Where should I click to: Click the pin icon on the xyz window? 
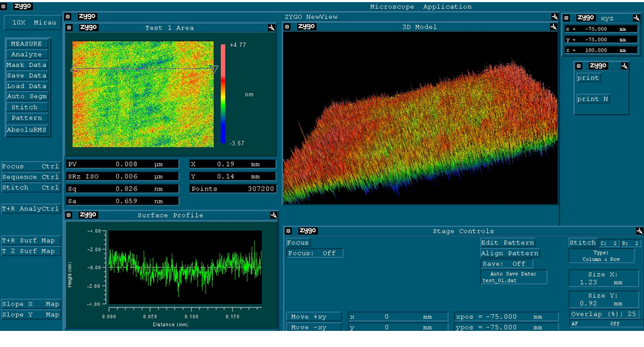click(x=636, y=18)
